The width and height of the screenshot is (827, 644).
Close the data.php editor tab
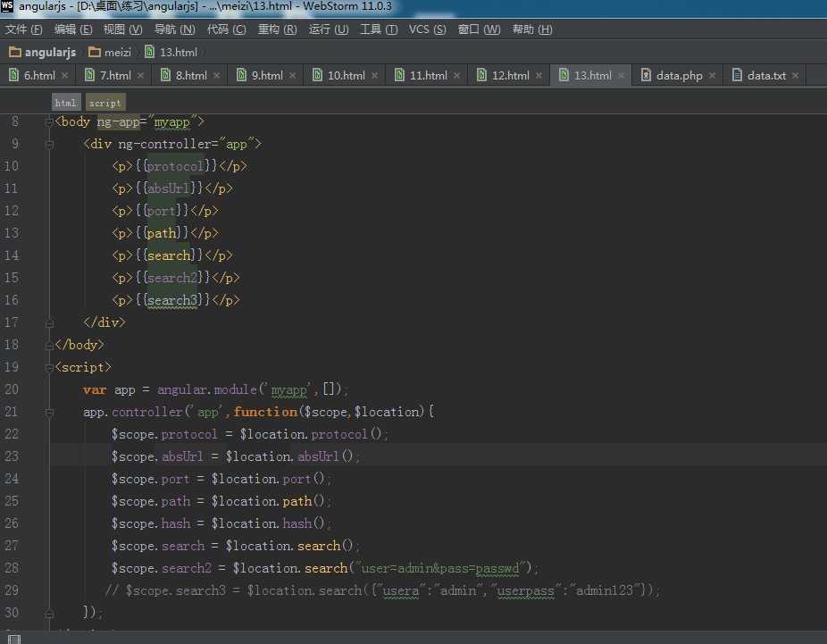coord(712,76)
